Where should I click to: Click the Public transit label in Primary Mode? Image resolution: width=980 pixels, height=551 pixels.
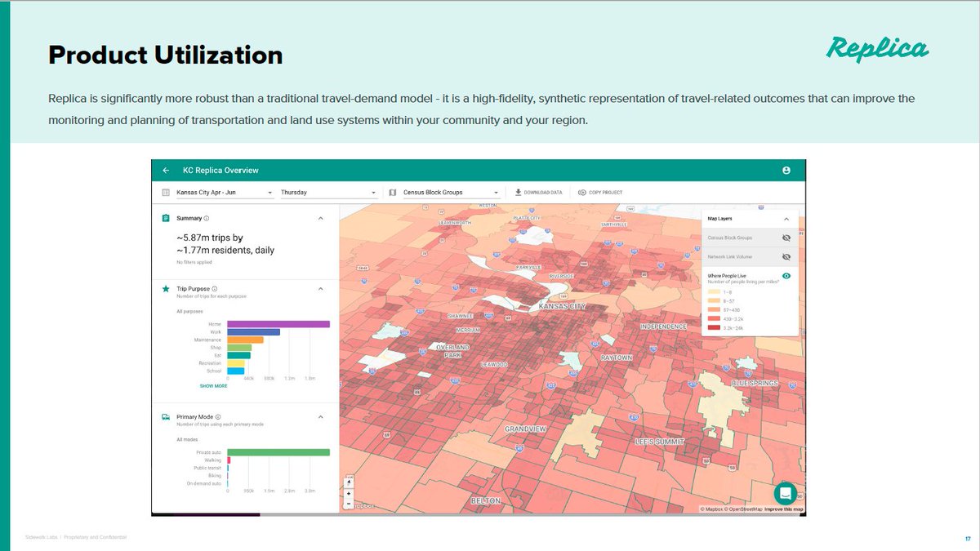[207, 468]
